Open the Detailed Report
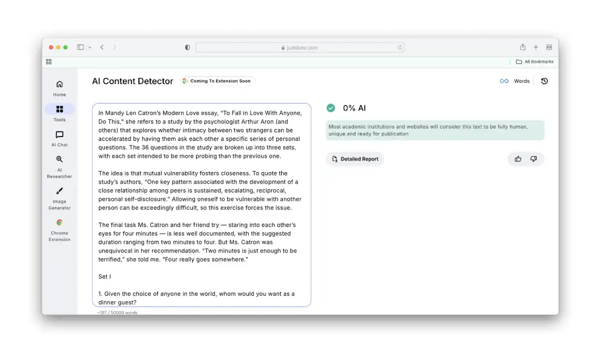 point(354,159)
